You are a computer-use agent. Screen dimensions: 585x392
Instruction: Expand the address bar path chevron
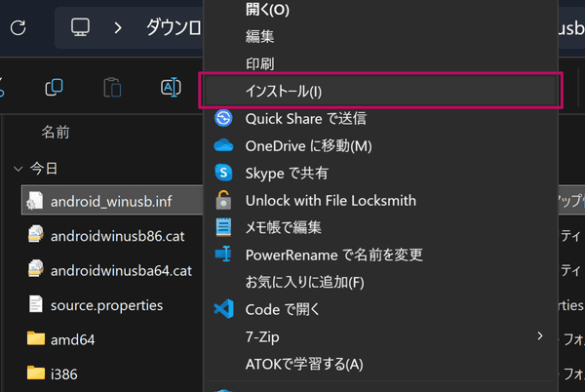pos(118,27)
